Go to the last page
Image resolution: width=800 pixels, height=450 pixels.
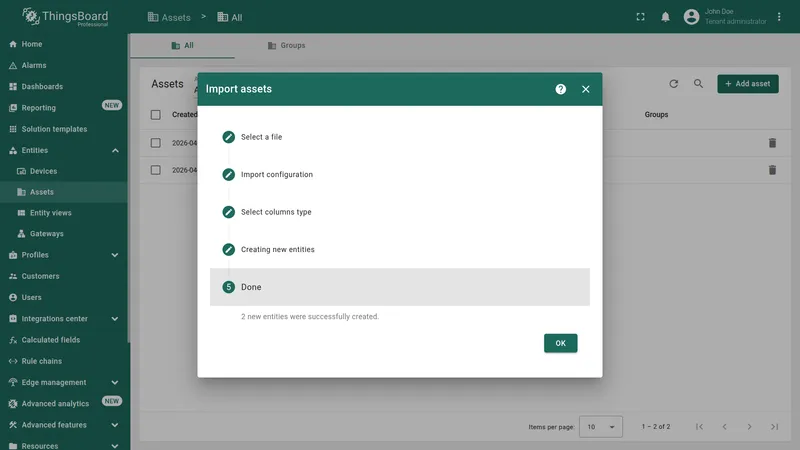coord(774,427)
